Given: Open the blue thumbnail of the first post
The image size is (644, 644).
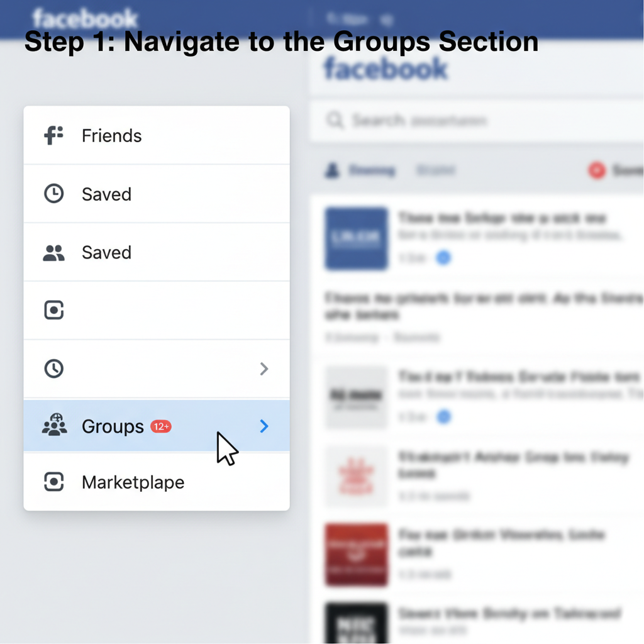Looking at the screenshot, I should click(356, 238).
